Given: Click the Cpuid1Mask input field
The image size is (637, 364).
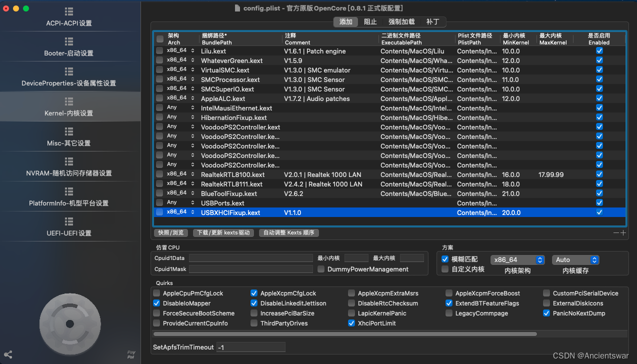Looking at the screenshot, I should tap(251, 269).
